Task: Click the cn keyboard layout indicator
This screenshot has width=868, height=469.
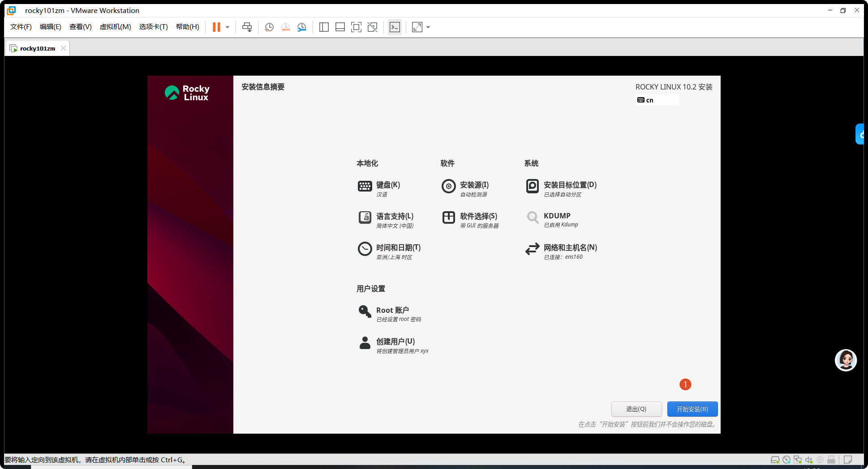Action: [x=657, y=100]
